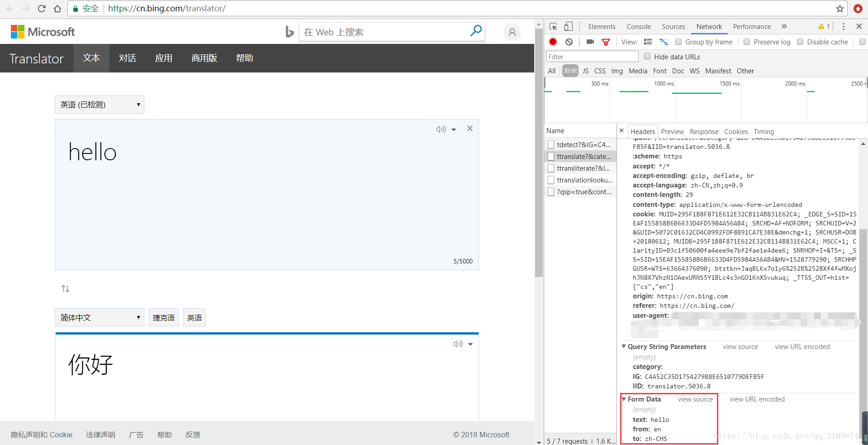Tick the ttransliterate request row checkbox

[551, 168]
